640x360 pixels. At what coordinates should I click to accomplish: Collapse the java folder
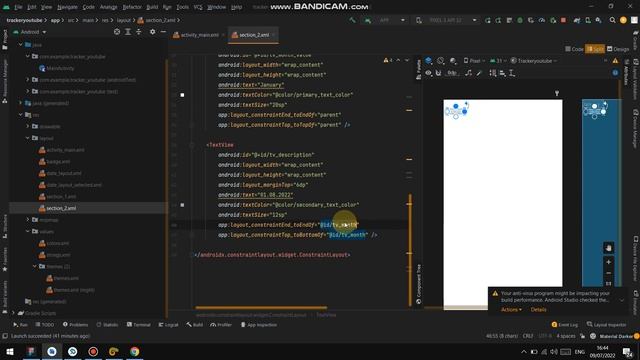tap(20, 45)
